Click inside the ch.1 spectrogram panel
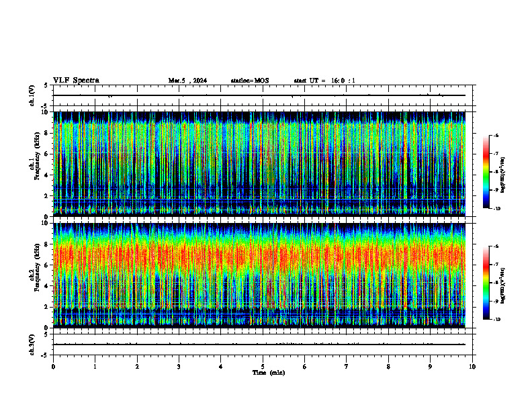The height and width of the screenshot is (411, 532). click(x=259, y=164)
